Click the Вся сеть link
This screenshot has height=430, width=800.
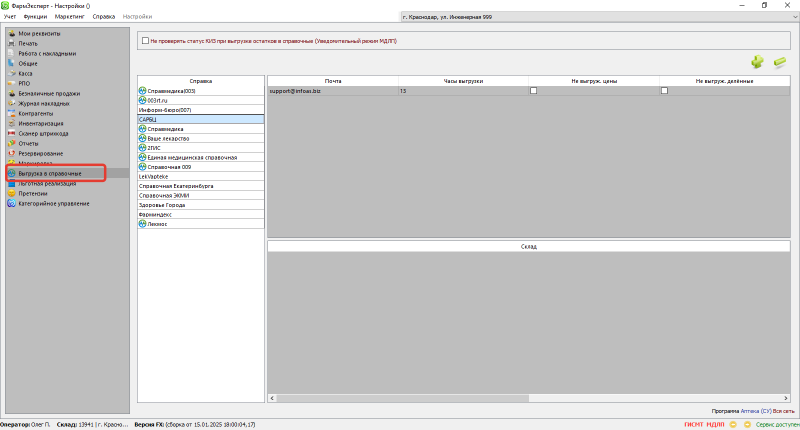point(783,411)
